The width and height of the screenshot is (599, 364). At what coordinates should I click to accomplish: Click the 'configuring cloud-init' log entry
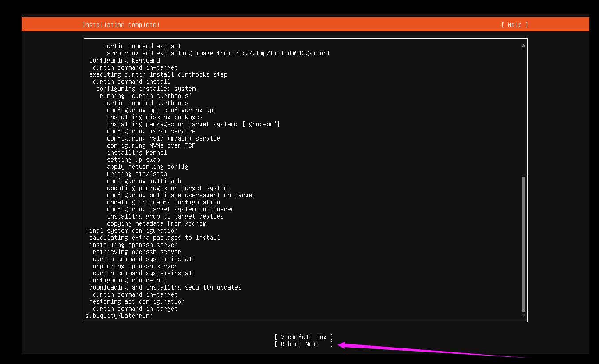tap(128, 280)
